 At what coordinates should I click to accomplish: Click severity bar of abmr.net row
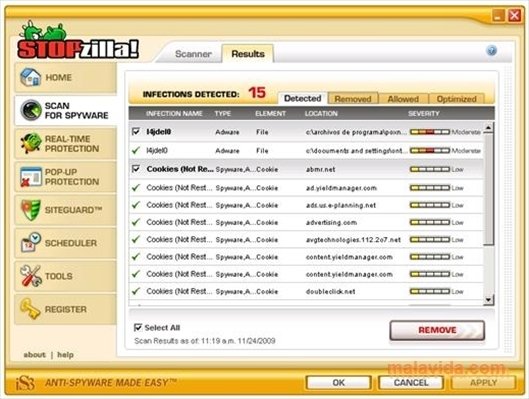pos(430,169)
